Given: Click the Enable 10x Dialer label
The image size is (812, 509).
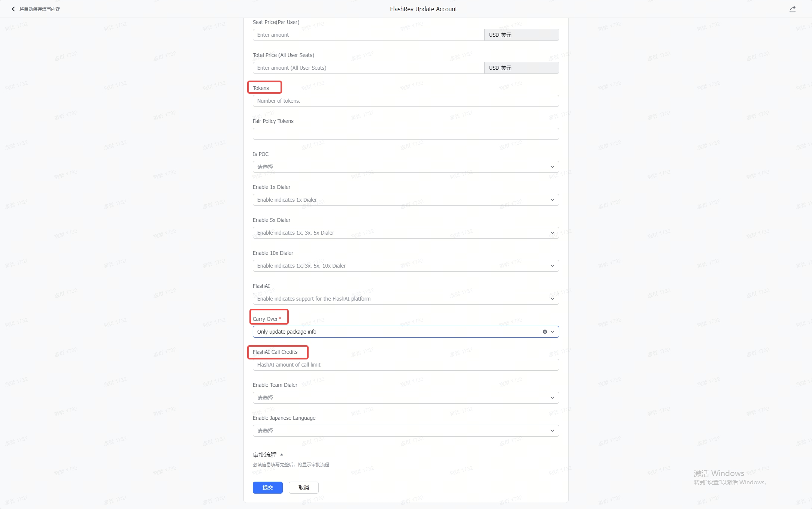Looking at the screenshot, I should pyautogui.click(x=273, y=253).
